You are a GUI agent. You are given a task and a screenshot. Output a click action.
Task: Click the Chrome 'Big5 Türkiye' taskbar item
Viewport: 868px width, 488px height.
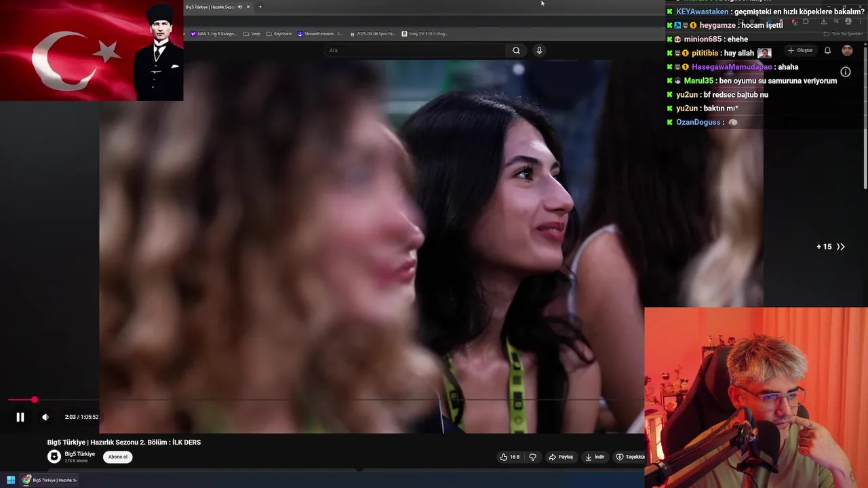(x=50, y=480)
